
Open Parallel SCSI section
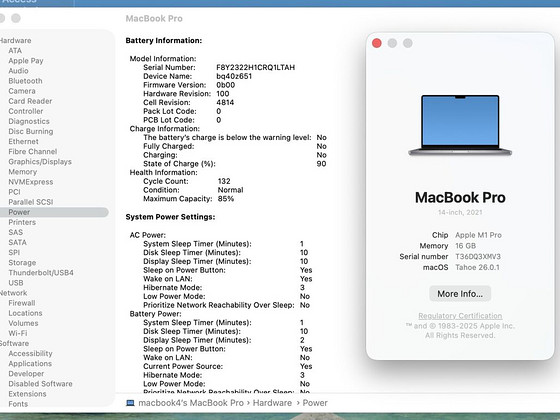31,202
